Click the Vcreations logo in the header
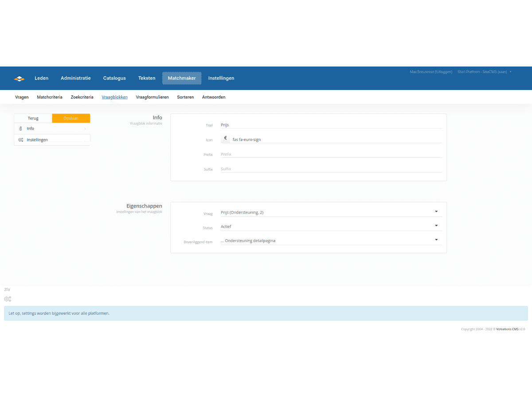The height and width of the screenshot is (399, 532). click(19, 78)
